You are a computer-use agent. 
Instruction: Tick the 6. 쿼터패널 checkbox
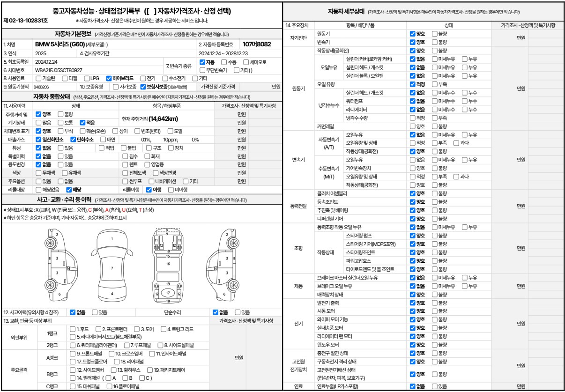72,345
